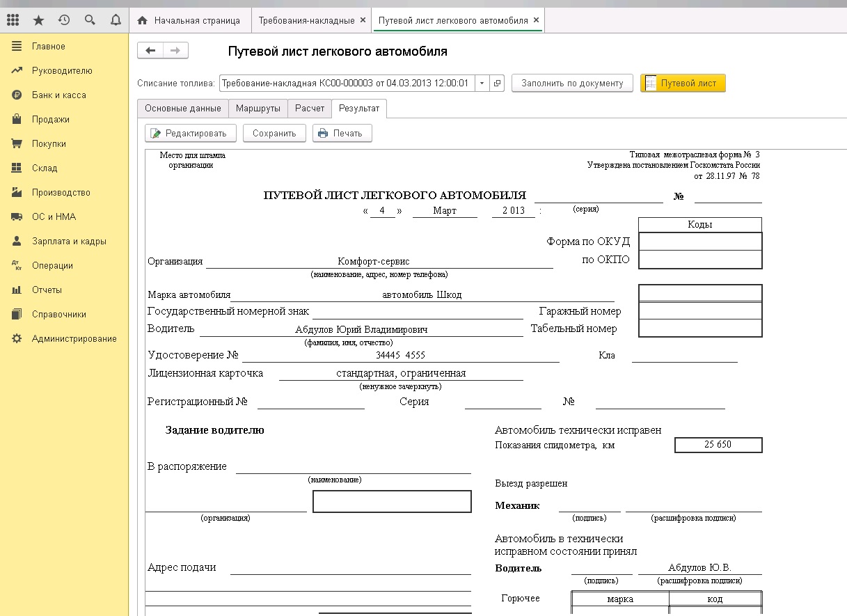Click the Банк и касса coin icon
Screen dimensions: 847x616
point(17,95)
